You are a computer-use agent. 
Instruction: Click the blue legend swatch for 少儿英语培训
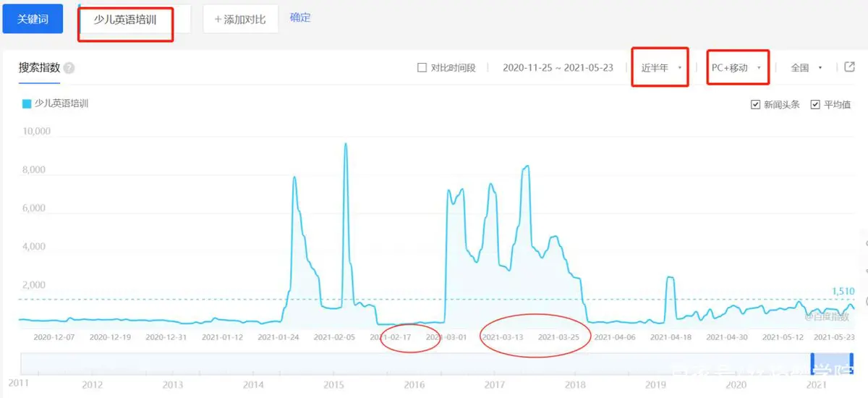point(27,104)
